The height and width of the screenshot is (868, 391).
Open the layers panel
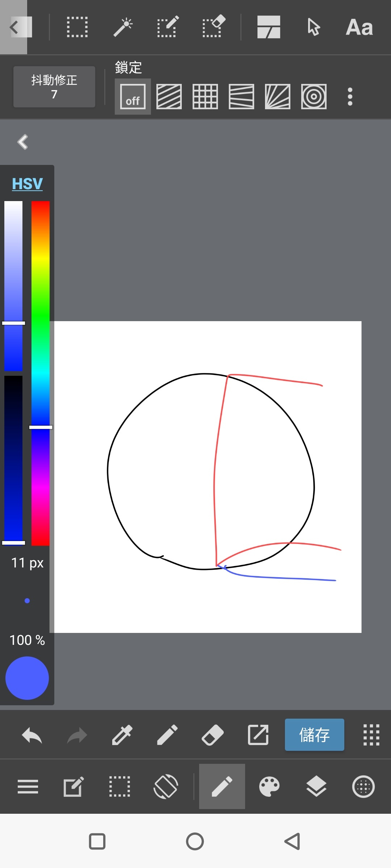(316, 787)
